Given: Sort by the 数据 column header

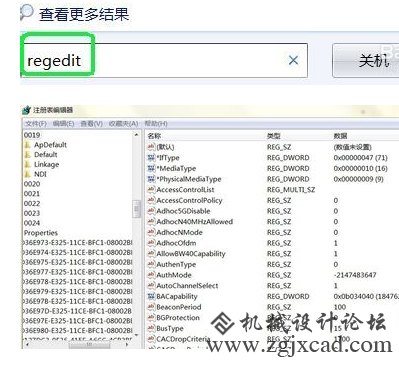Looking at the screenshot, I should 340,136.
